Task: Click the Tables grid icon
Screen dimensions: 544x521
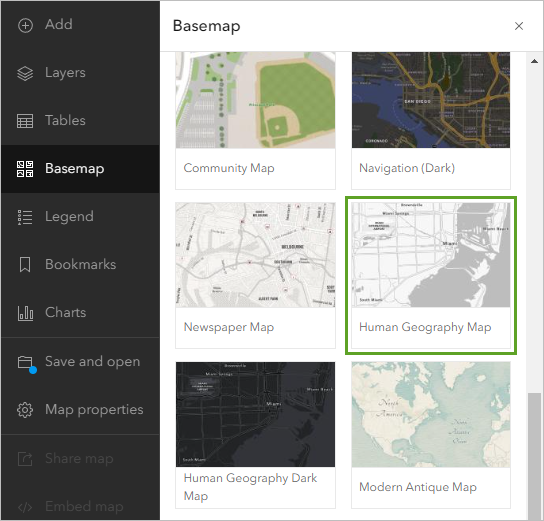Action: point(25,121)
